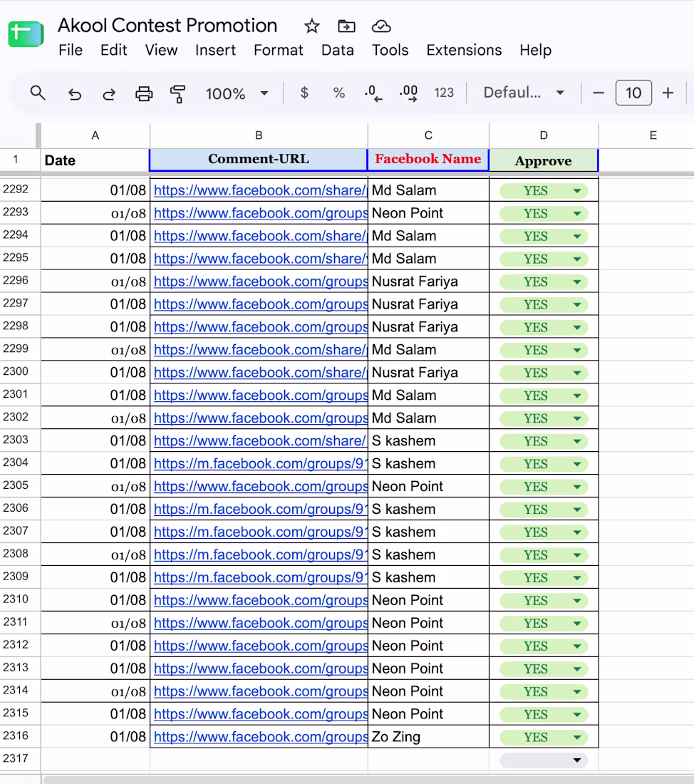Select the Facebook Name header cell
Viewport: 694px width, 784px height.
click(428, 160)
